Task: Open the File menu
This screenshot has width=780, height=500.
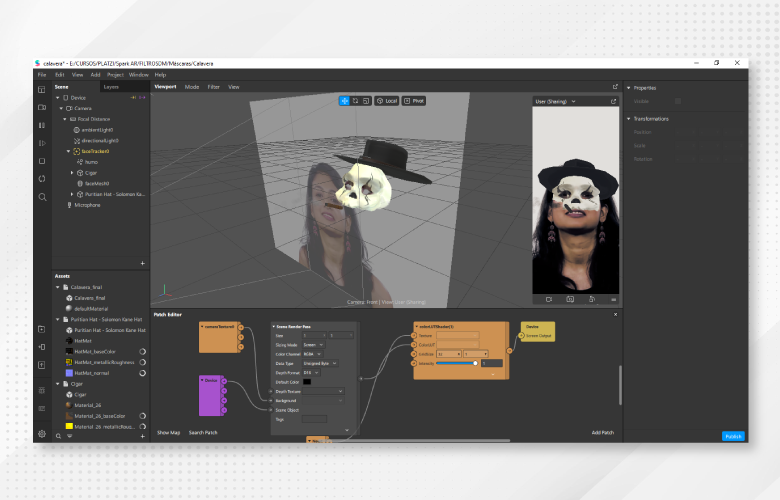Action: click(42, 75)
